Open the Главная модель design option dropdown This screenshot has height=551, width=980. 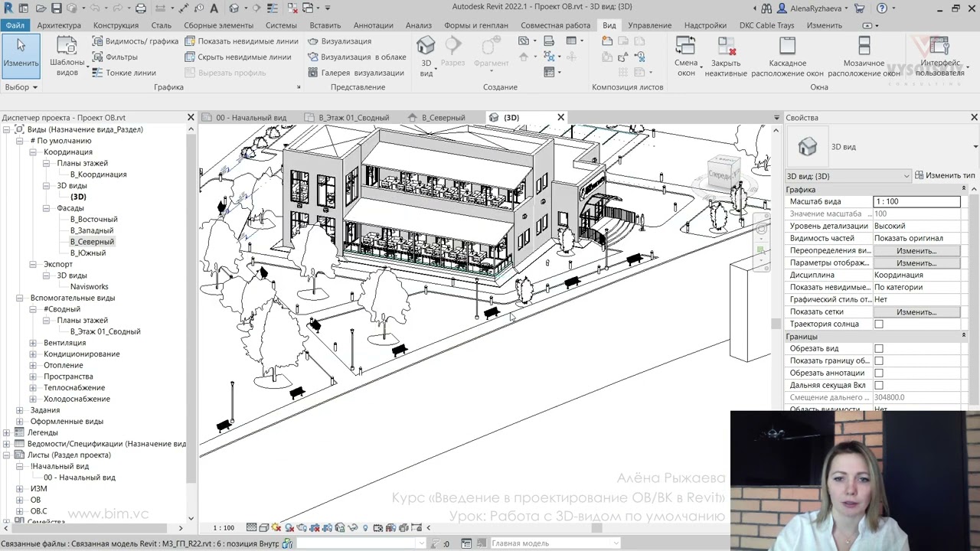[554, 543]
